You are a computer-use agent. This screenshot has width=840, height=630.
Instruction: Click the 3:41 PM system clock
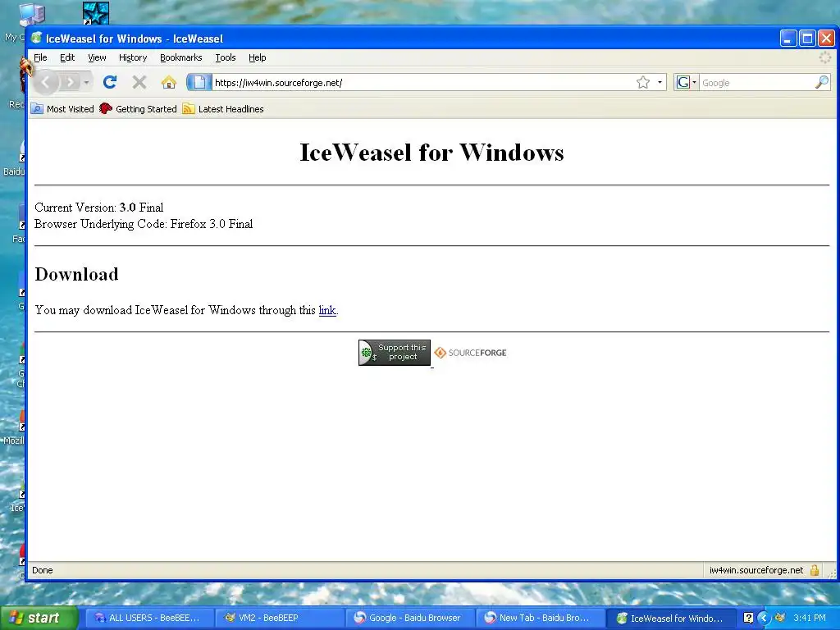[810, 618]
